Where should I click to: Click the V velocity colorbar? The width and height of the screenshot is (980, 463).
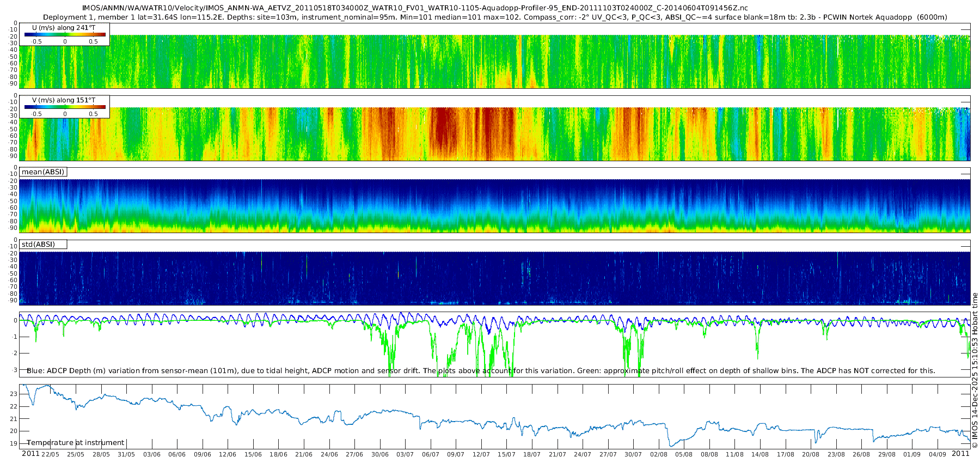tap(65, 107)
